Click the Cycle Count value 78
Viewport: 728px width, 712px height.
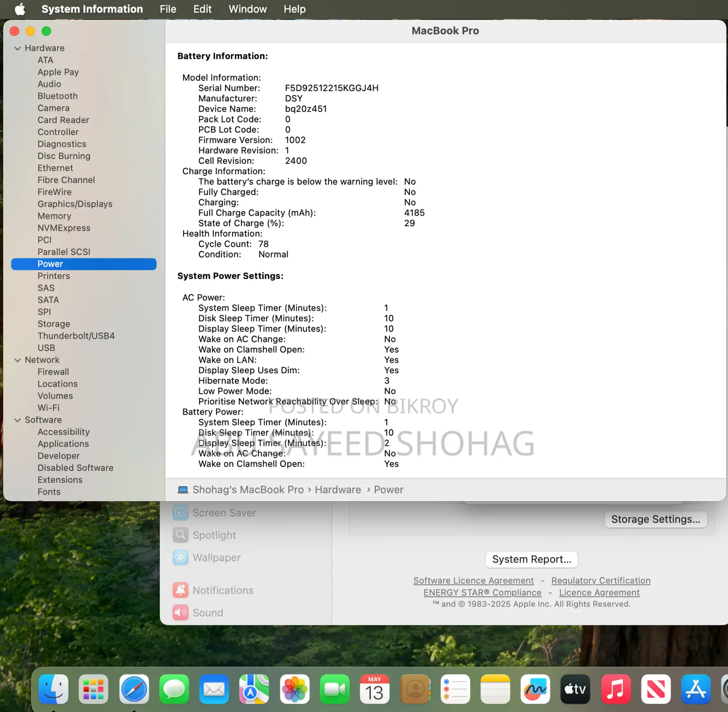pos(263,244)
